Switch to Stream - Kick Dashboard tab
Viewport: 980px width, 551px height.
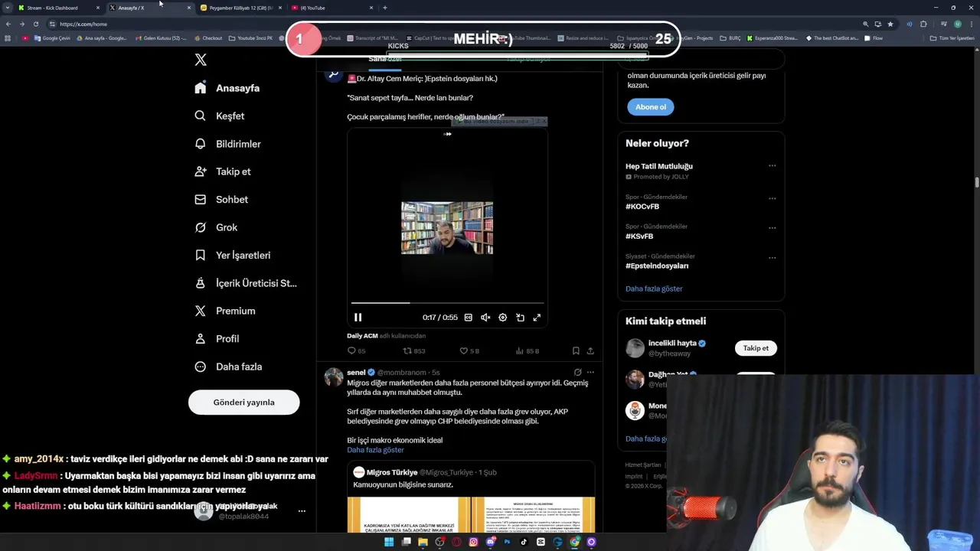coord(59,8)
